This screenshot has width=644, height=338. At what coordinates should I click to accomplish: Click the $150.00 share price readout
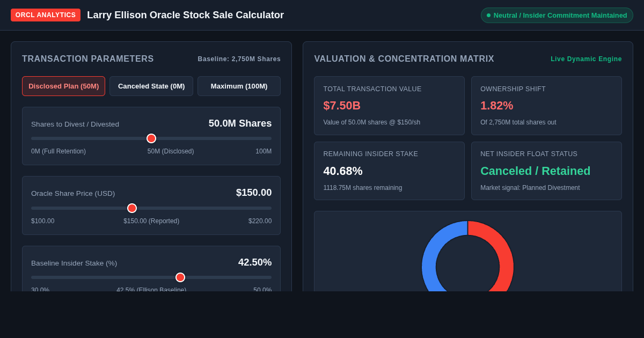(x=254, y=193)
